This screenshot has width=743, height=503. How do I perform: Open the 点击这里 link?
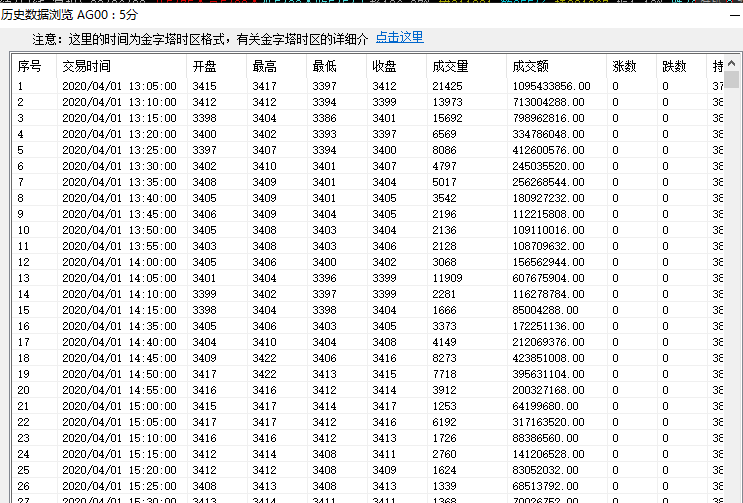(x=399, y=37)
